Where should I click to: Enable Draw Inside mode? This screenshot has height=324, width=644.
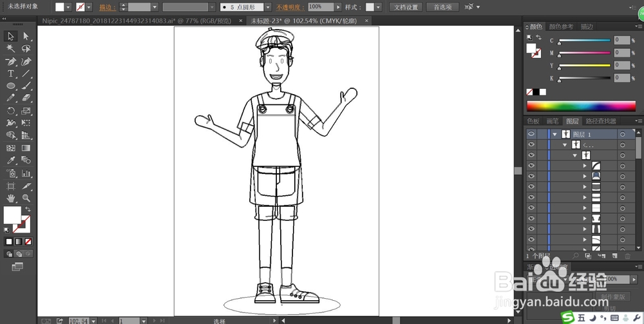click(28, 254)
